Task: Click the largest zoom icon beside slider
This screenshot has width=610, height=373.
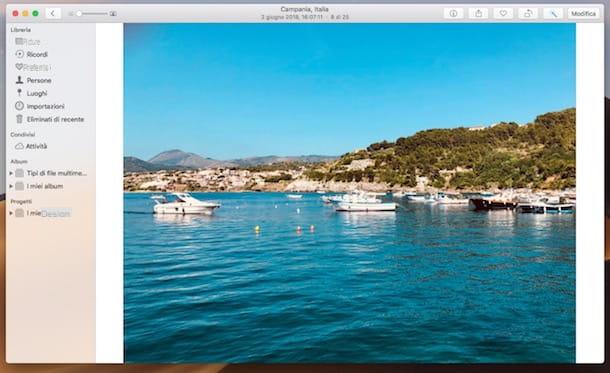Action: (x=113, y=14)
